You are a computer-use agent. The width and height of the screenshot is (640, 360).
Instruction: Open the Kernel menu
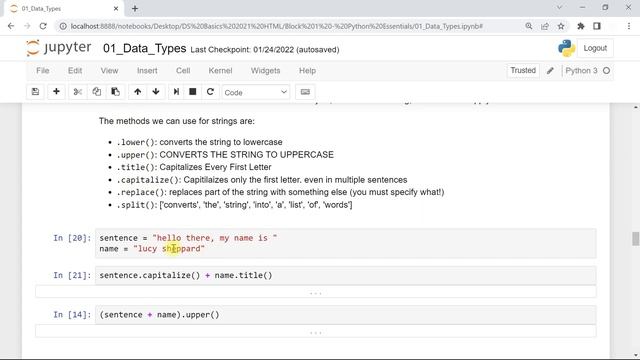coord(220,71)
